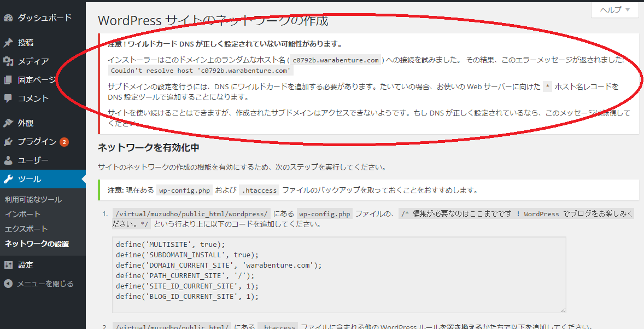Image resolution: width=644 pixels, height=329 pixels.
Task: Click the /virtual/muzudho/public_html/wordpress/ path in step 1
Action: 191,214
